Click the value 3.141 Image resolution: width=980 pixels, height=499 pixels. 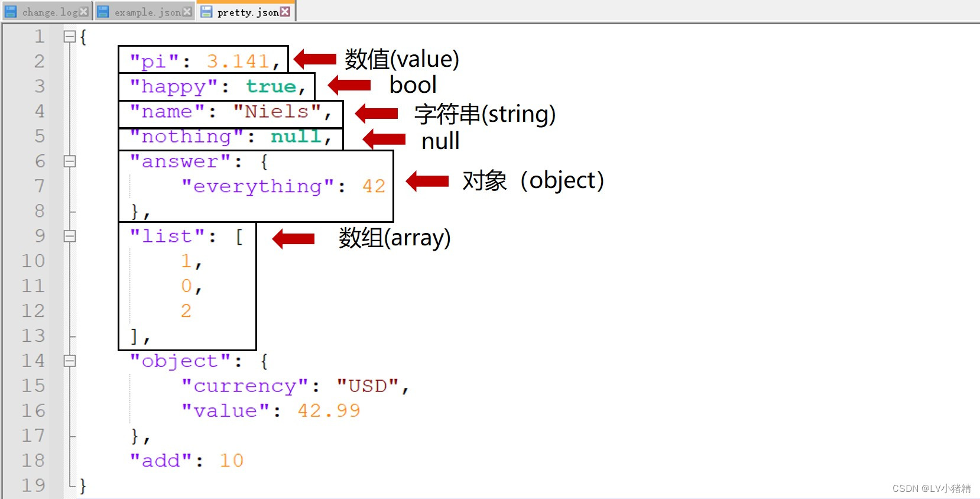point(238,61)
